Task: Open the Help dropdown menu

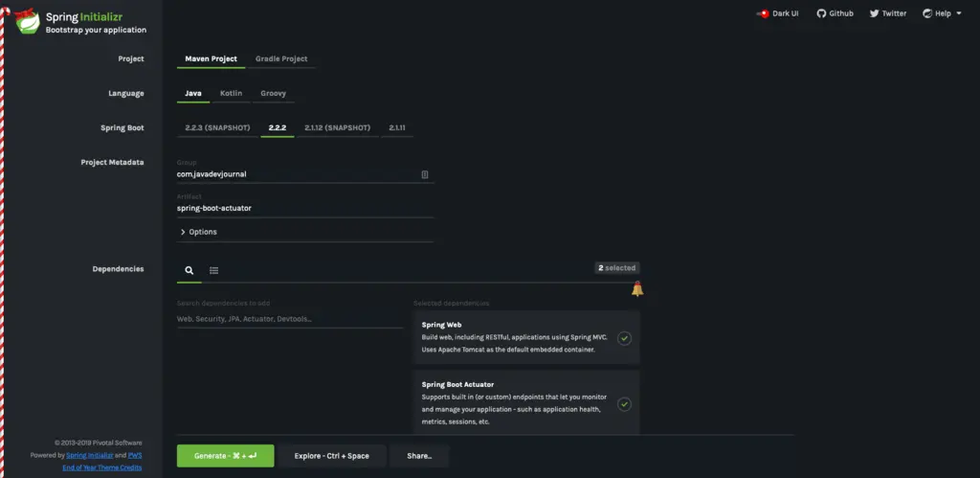Action: [942, 13]
